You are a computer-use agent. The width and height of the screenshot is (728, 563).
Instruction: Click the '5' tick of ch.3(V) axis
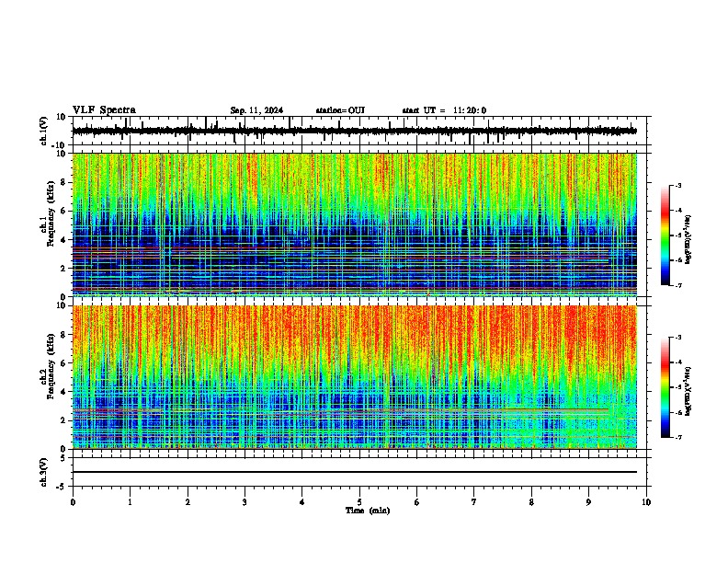(x=64, y=458)
